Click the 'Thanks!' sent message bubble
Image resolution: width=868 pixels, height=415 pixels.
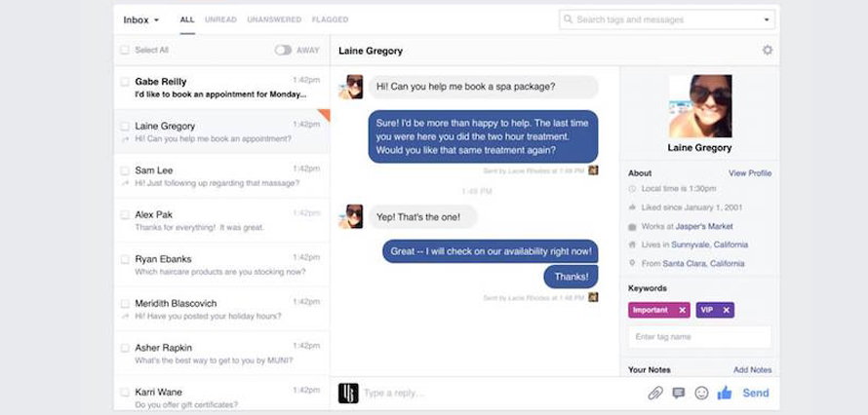point(571,277)
